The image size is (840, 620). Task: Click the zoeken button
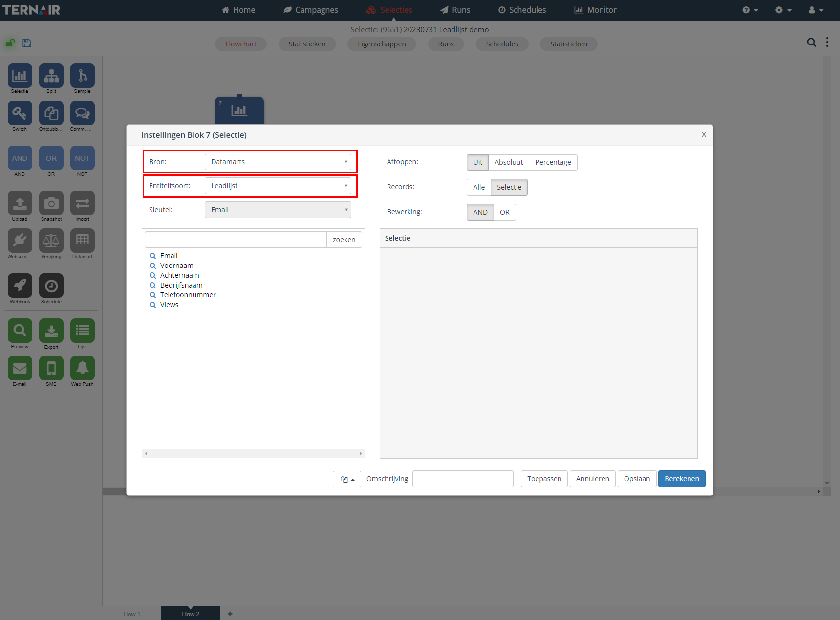point(344,240)
